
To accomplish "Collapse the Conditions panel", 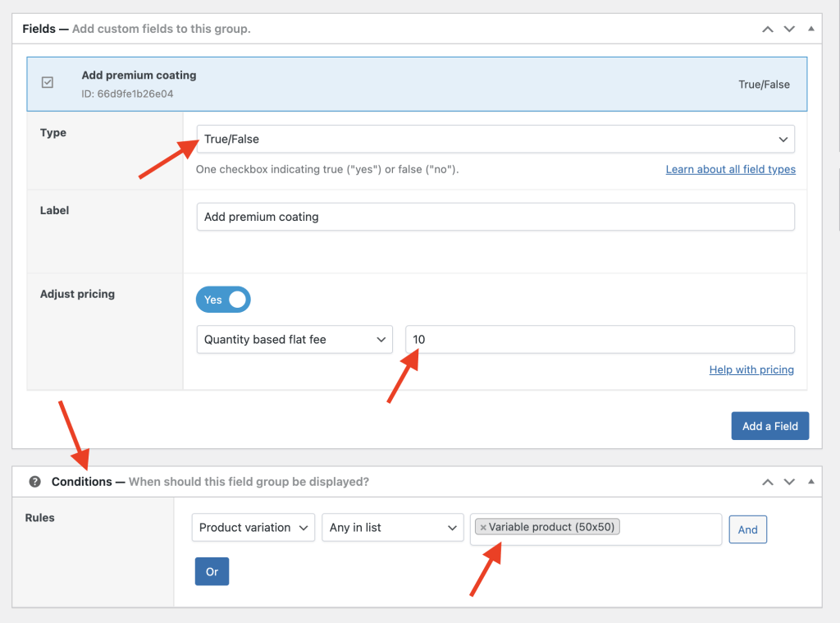I will 810,482.
